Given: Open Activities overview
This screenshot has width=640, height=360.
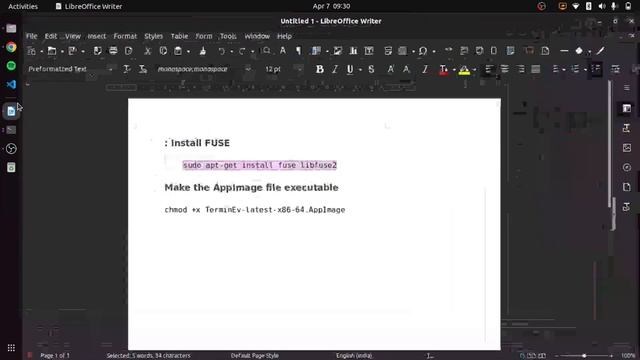Looking at the screenshot, I should tap(23, 6).
